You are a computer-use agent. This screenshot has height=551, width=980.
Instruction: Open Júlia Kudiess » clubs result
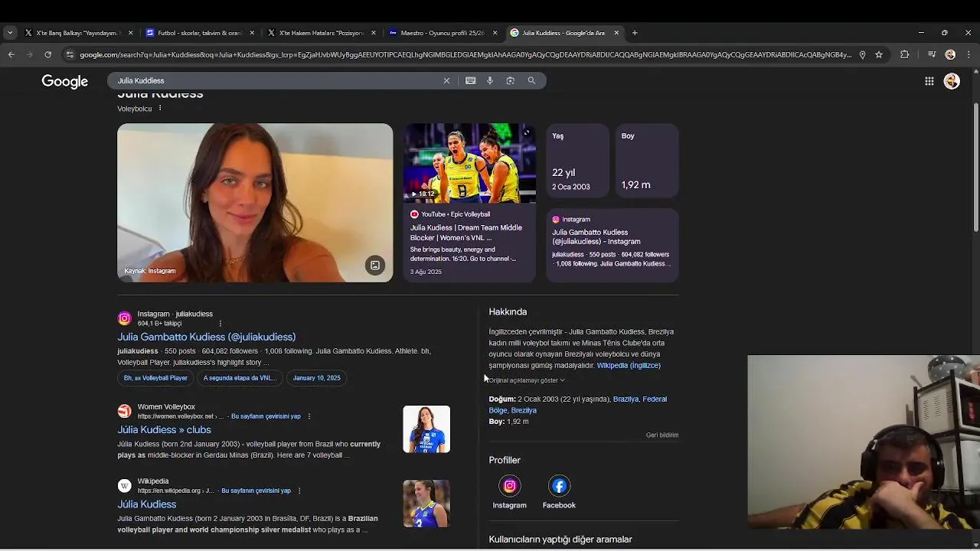(164, 430)
